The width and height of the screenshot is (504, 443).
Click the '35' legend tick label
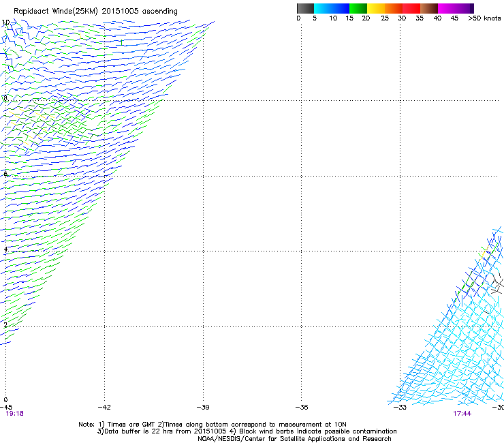point(420,18)
